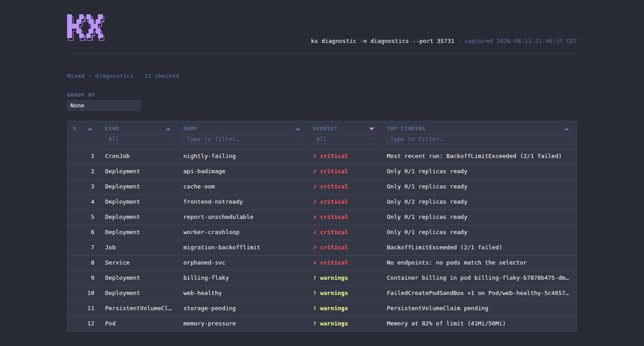This screenshot has width=644, height=346.
Task: Select the memory-pressure name cell
Action: click(x=209, y=324)
